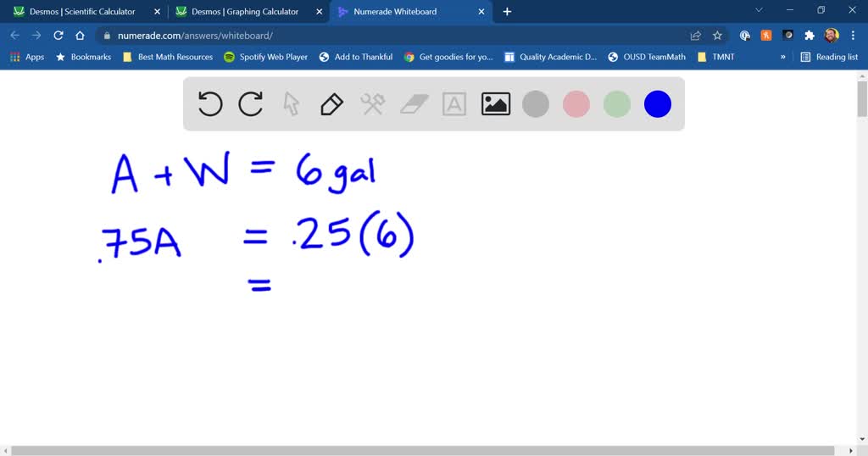Click the vertical scrollbar thumb
The image size is (868, 456).
coord(862,98)
